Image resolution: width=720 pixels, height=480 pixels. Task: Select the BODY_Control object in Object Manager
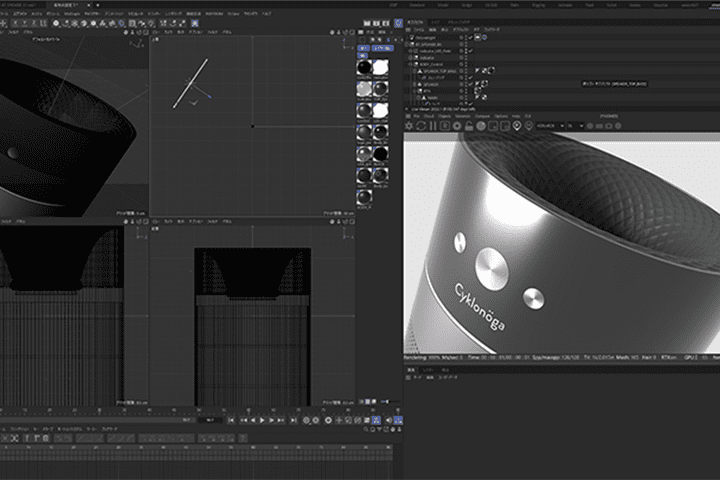click(431, 64)
